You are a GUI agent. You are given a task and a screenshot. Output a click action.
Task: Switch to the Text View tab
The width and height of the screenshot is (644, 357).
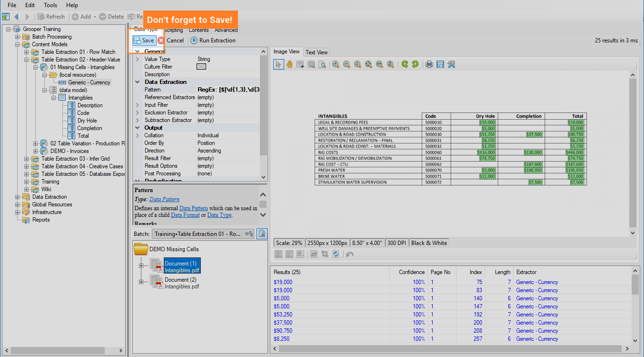317,52
